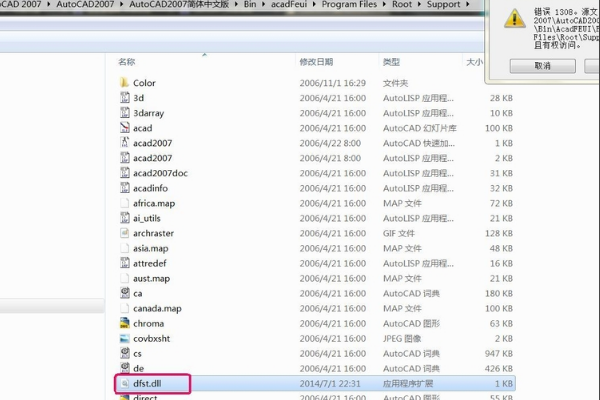Select the ca dictionary file icon

[x=125, y=293]
